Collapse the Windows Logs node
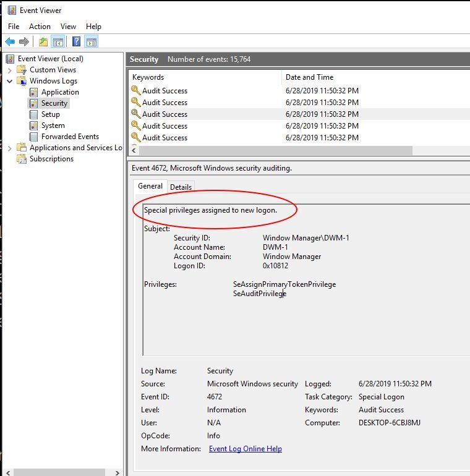Image resolution: width=470 pixels, height=476 pixels. [10, 81]
